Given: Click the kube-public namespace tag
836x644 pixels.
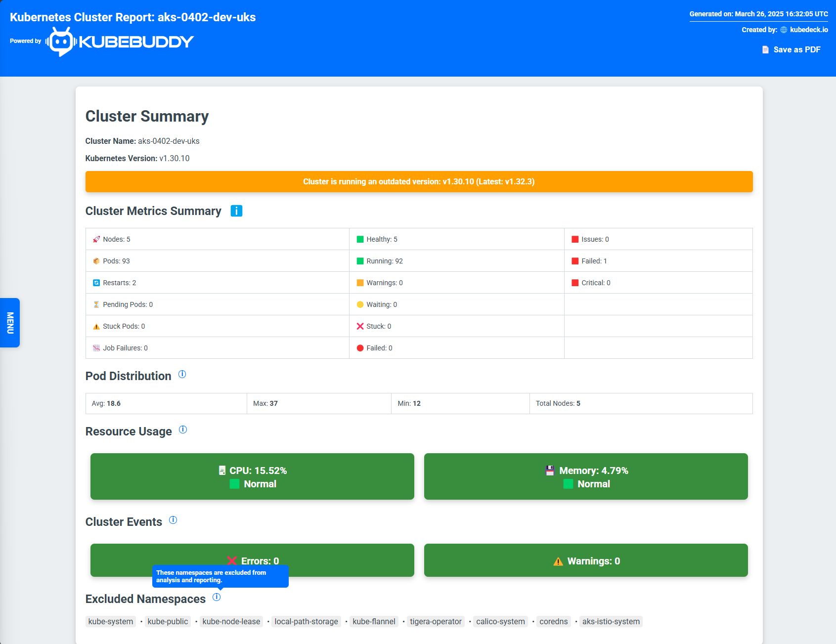Looking at the screenshot, I should pyautogui.click(x=168, y=621).
